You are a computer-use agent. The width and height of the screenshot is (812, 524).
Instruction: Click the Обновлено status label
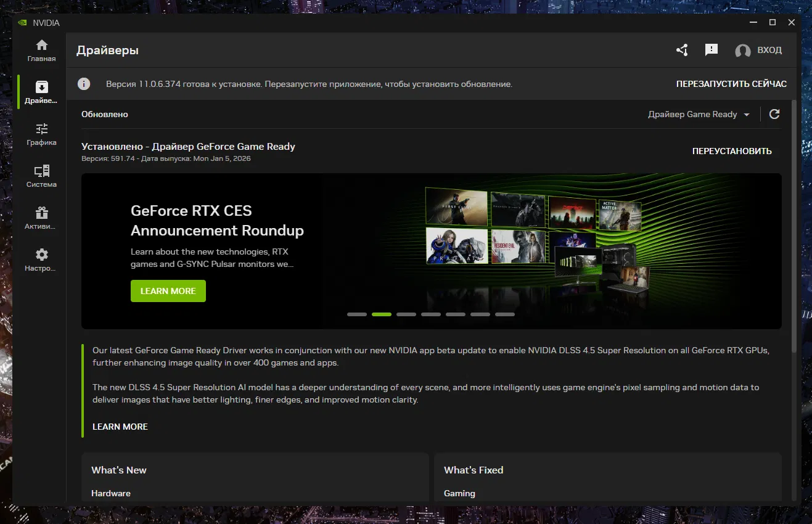[x=105, y=114]
